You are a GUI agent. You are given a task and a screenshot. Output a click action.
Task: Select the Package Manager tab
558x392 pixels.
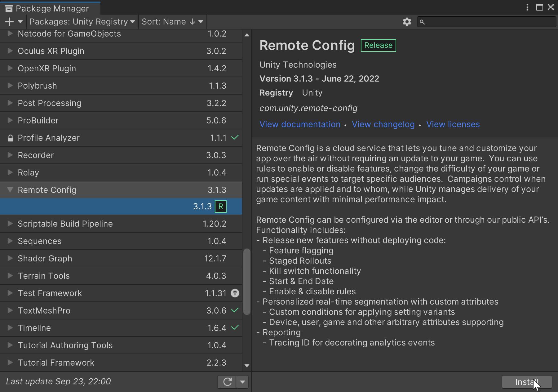click(50, 8)
